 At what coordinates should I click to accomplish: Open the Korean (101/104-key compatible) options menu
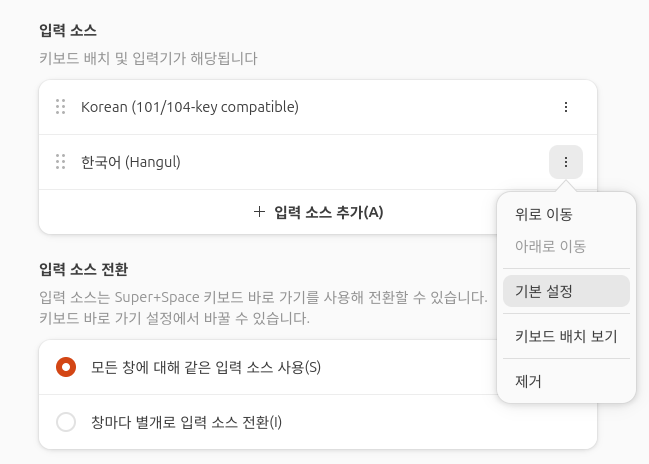(x=566, y=107)
